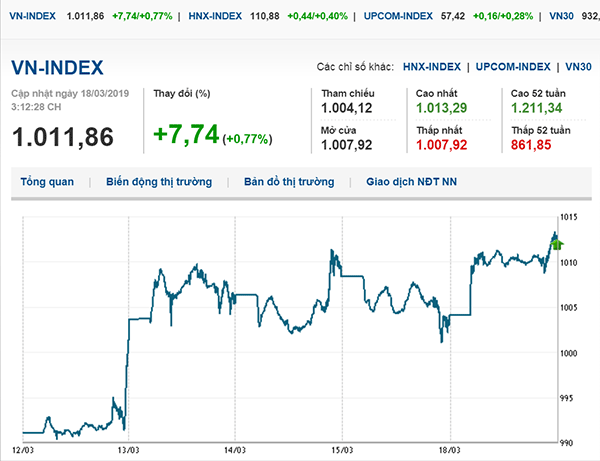
Task: Click the 12/03 date label on chart axis
Action: 23,450
